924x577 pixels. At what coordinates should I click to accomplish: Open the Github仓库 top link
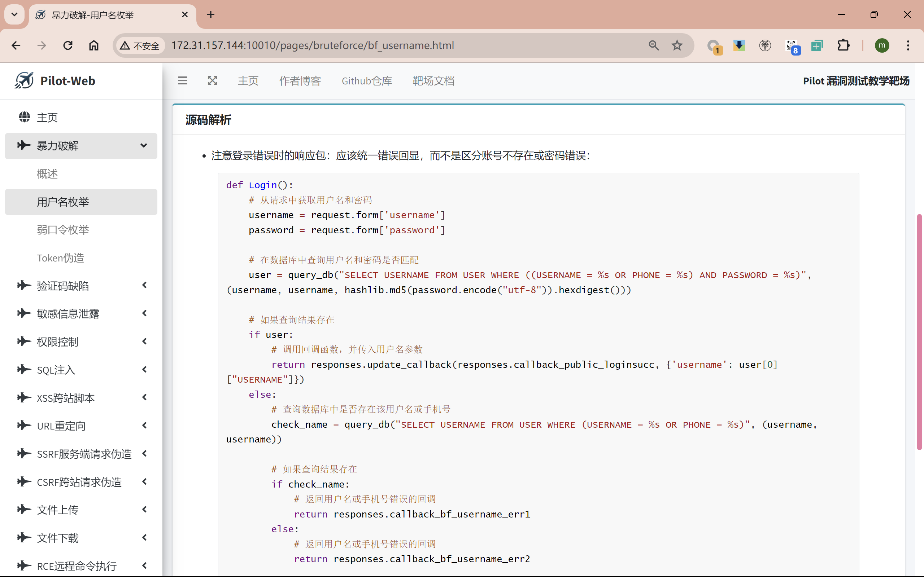tap(367, 81)
